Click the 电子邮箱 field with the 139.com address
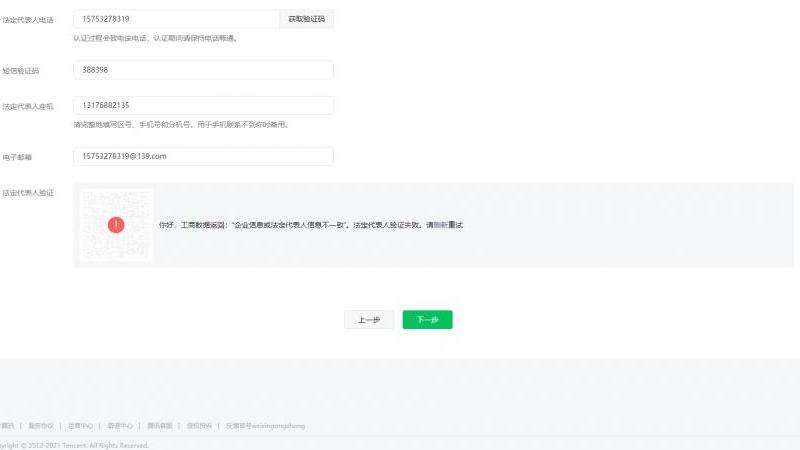Screen dimensions: 800x450 (x=203, y=156)
